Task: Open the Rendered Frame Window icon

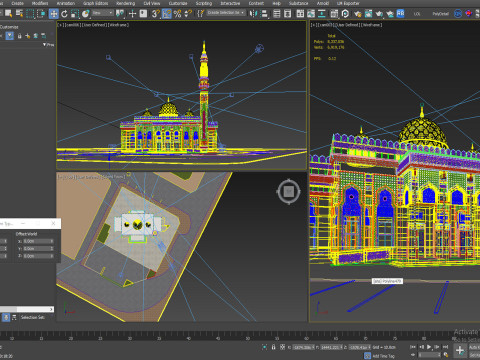Action: (x=368, y=14)
